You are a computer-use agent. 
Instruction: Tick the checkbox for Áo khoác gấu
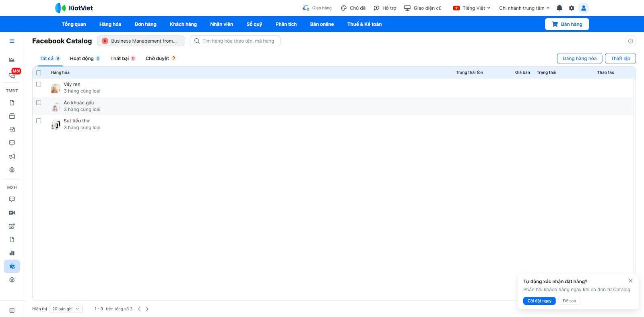[39, 103]
